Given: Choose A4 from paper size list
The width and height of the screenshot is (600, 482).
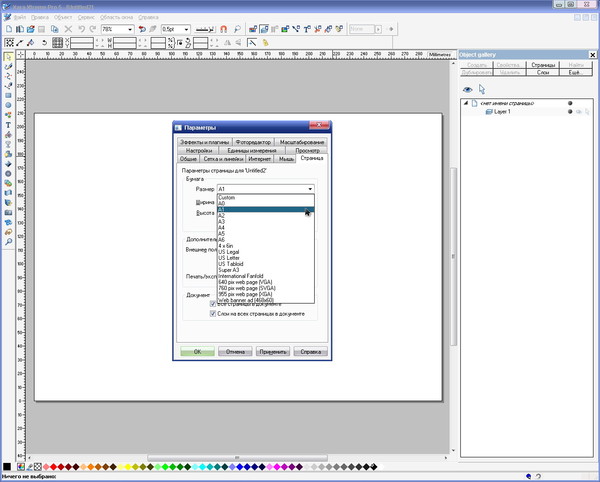Looking at the screenshot, I should coord(266,228).
